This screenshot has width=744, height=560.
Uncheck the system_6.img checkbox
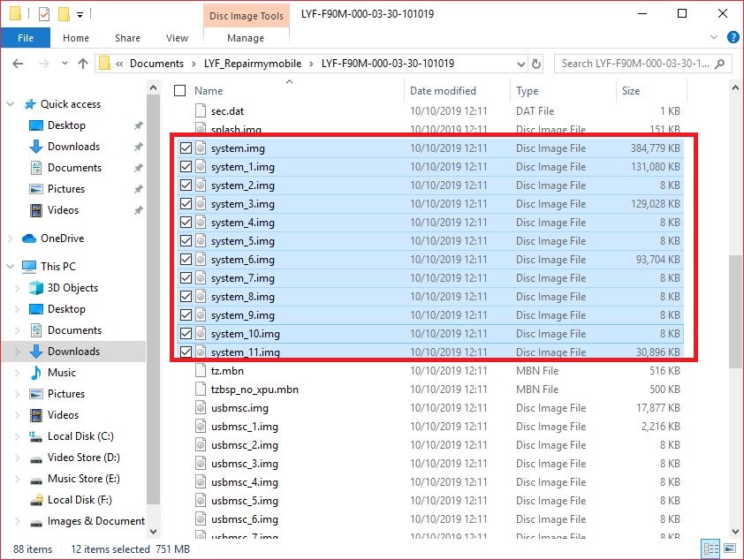tap(186, 260)
